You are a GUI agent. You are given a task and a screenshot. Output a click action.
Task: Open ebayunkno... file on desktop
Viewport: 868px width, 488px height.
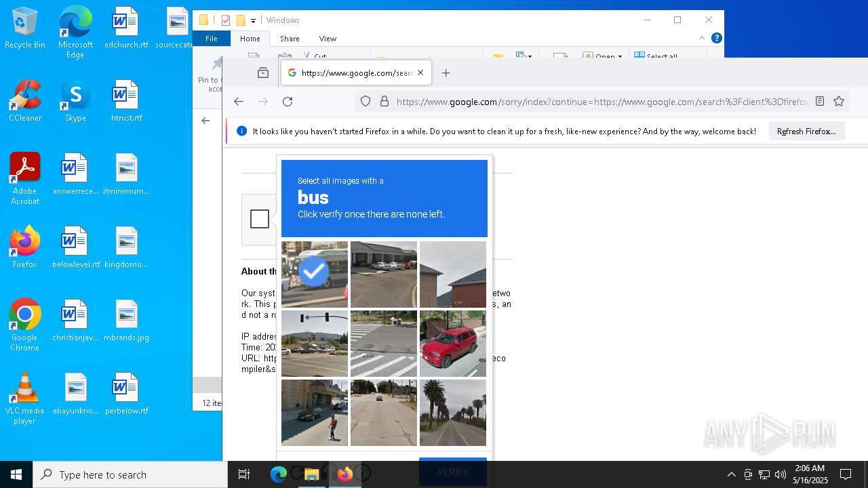pyautogui.click(x=75, y=394)
